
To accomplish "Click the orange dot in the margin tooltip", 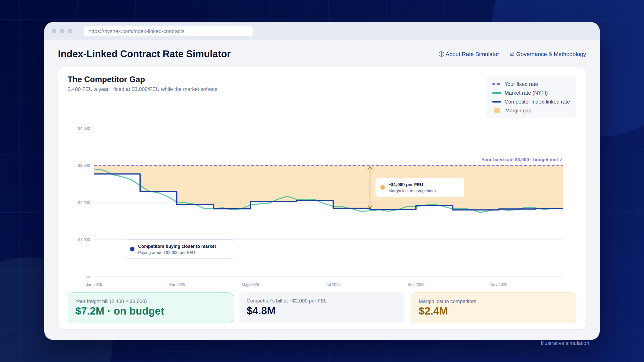I will click(x=382, y=187).
